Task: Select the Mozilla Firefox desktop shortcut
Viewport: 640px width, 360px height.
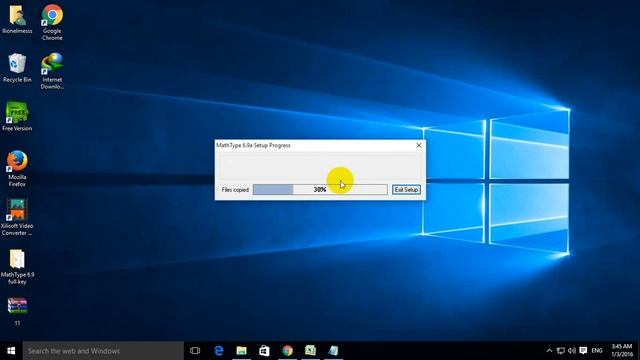Action: [17, 169]
